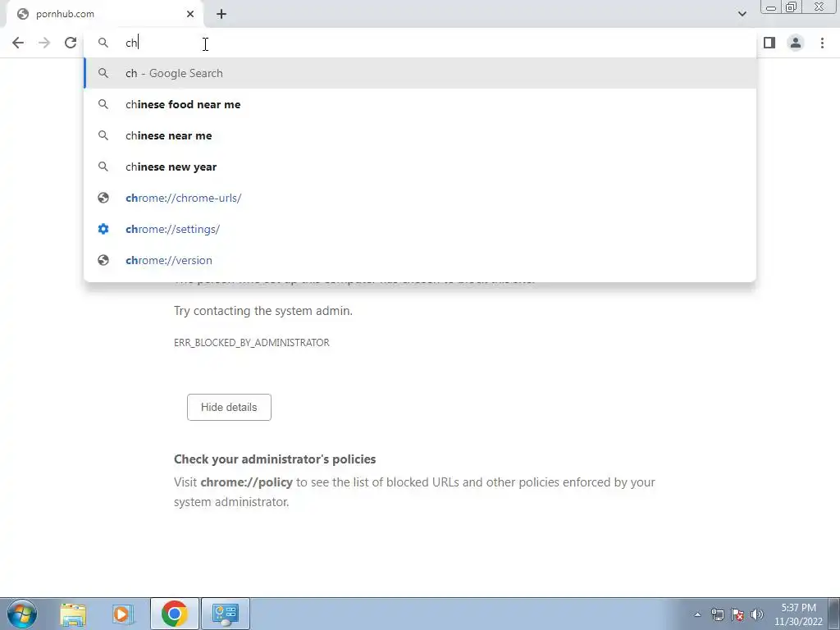
Task: Click the Hide details button
Action: (230, 407)
